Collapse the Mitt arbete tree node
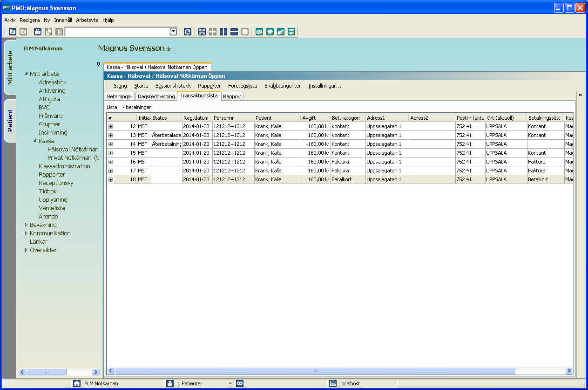The height and width of the screenshot is (390, 588). coord(26,74)
